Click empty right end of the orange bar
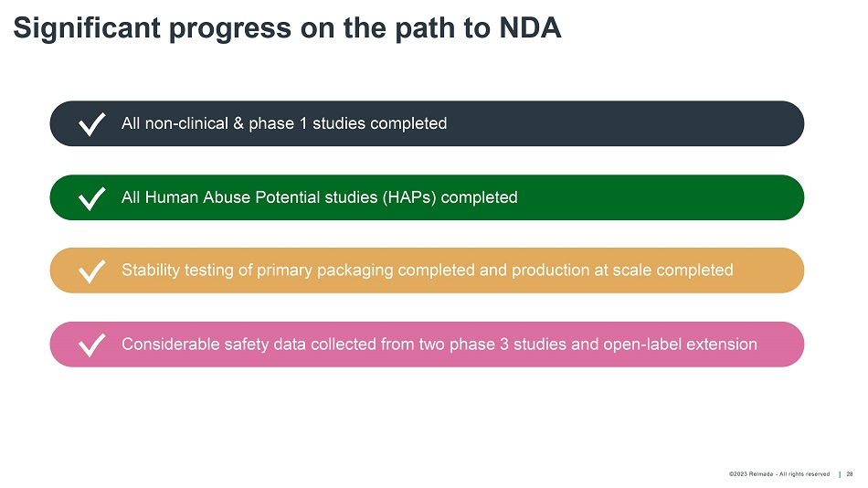Screen dimensions: 868x488 click(777, 271)
